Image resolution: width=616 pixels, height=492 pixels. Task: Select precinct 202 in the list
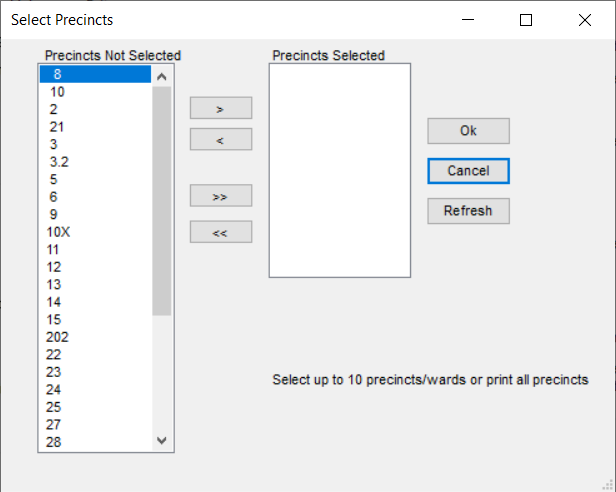[x=95, y=337]
